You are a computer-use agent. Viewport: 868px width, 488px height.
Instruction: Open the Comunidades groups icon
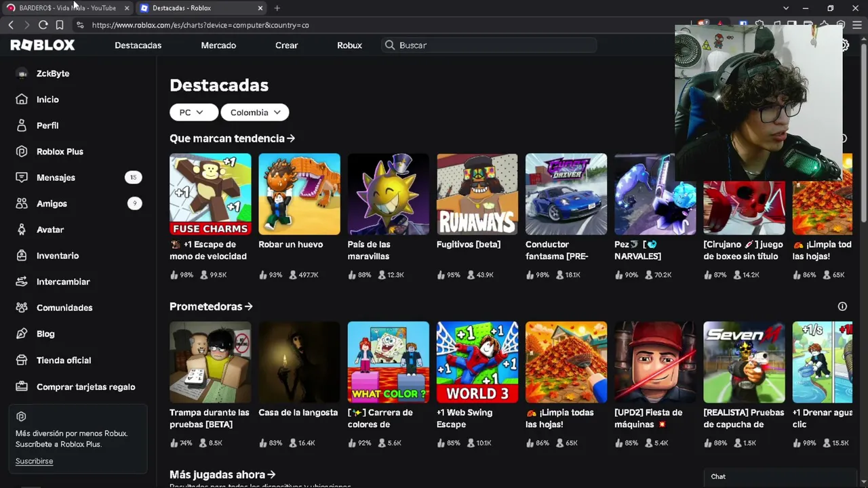[x=22, y=308]
